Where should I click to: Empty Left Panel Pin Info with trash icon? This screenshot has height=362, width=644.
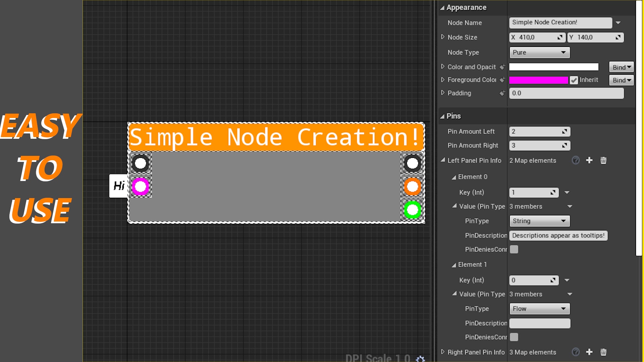click(x=603, y=160)
